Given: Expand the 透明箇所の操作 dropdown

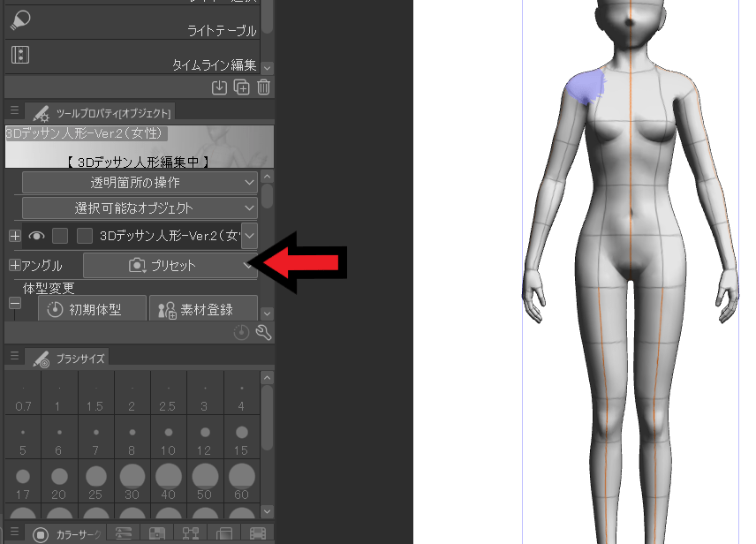Looking at the screenshot, I should 137,182.
